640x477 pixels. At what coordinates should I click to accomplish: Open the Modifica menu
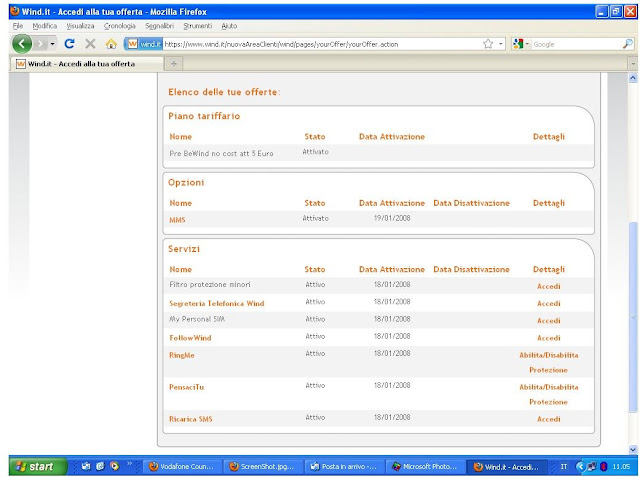click(44, 26)
